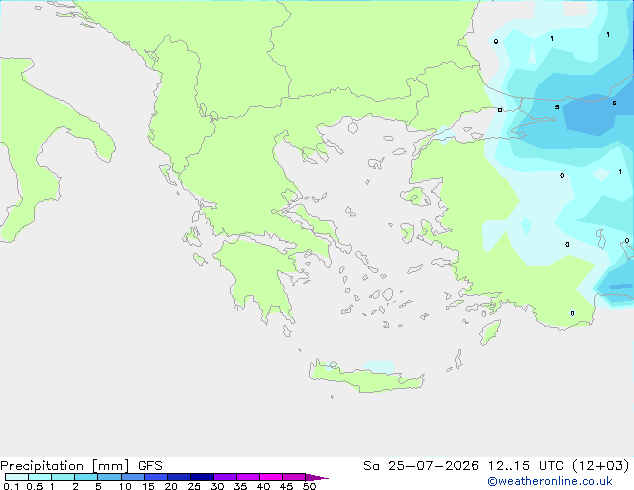This screenshot has width=634, height=490.
Task: Pick the 15–20 mm legend swatch
Action: coord(155,477)
